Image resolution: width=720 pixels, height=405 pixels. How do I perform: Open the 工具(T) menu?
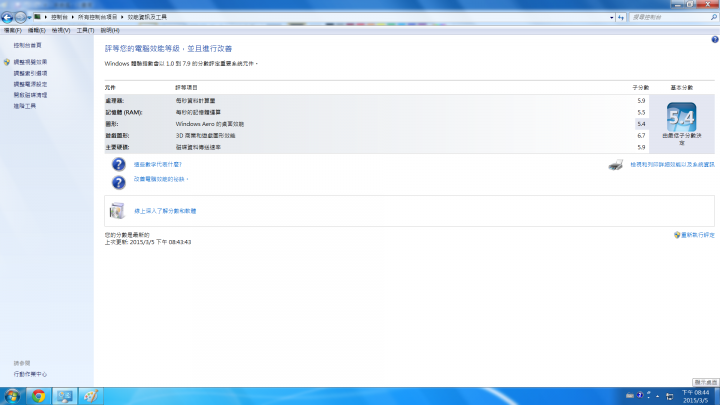[x=85, y=30]
